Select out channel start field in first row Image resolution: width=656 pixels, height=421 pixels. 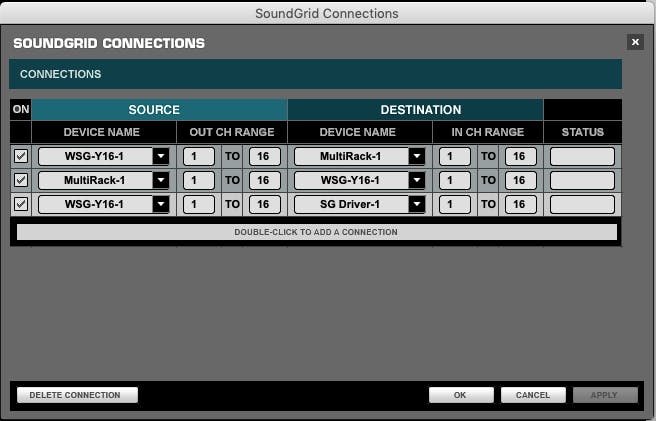coord(199,156)
